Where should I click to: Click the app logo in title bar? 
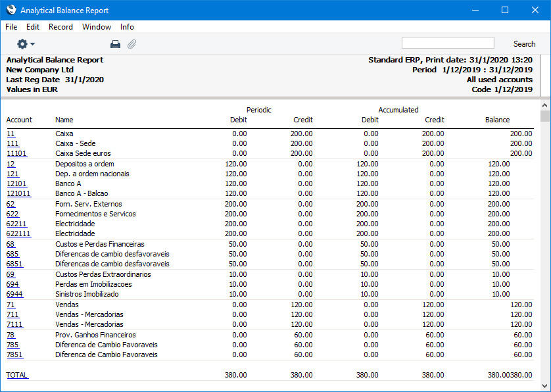(x=11, y=10)
